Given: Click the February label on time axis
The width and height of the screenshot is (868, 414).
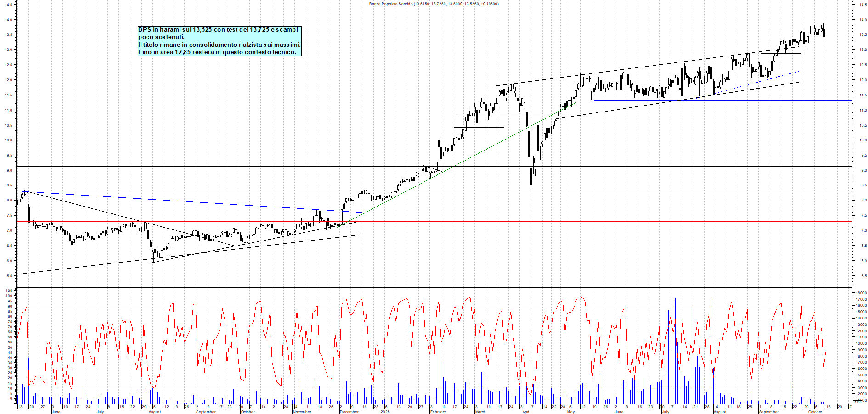Looking at the screenshot, I should point(438,412).
